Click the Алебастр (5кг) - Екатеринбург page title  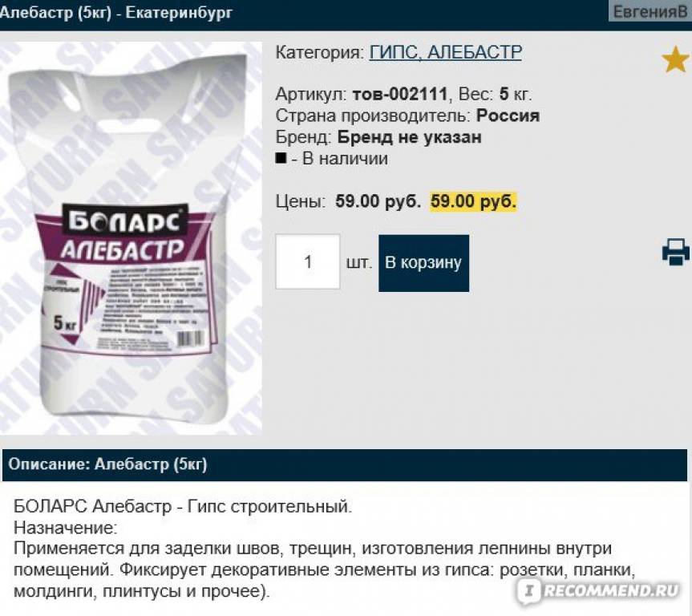click(116, 12)
